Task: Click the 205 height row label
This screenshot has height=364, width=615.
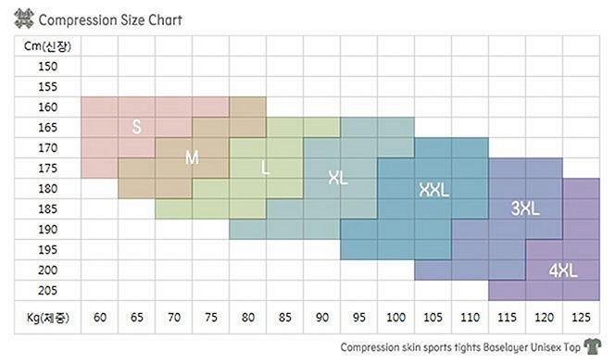Action: click(x=48, y=291)
